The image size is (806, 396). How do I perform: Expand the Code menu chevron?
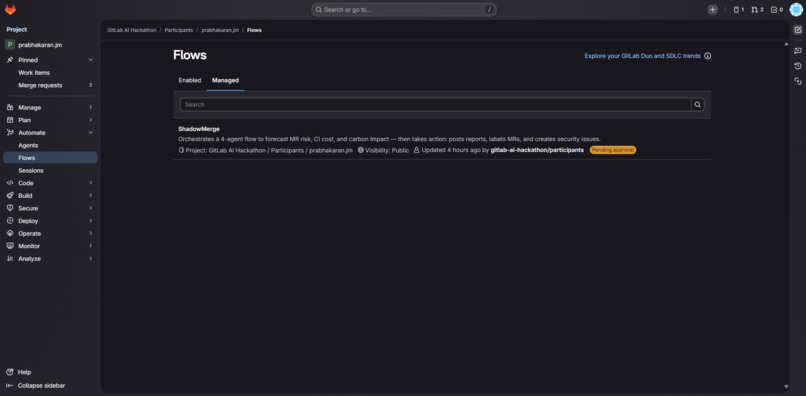(90, 183)
